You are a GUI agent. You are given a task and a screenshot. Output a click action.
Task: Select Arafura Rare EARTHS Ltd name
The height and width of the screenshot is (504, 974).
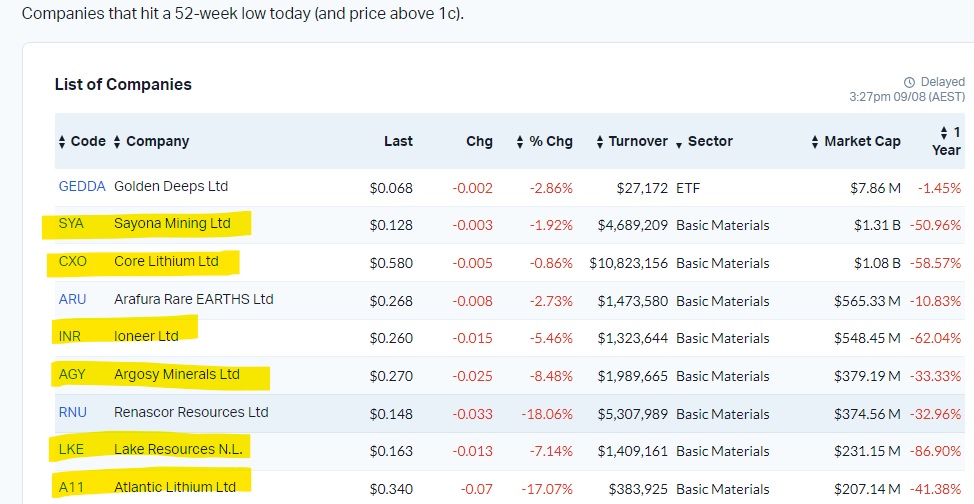(194, 299)
